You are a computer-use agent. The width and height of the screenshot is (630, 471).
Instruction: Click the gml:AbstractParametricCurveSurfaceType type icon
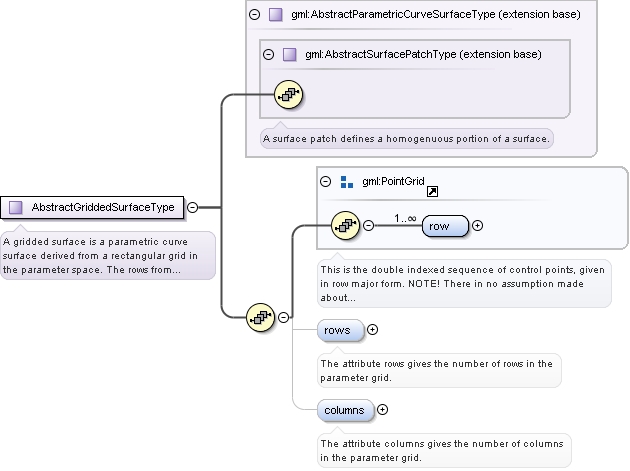(276, 15)
